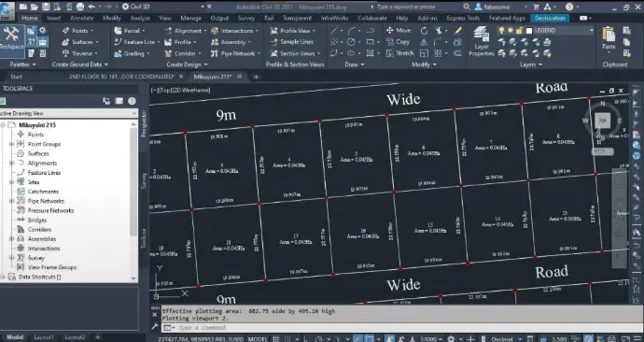Switch to the Analyze ribbon tab
The height and width of the screenshot is (342, 644).
pyautogui.click(x=140, y=18)
